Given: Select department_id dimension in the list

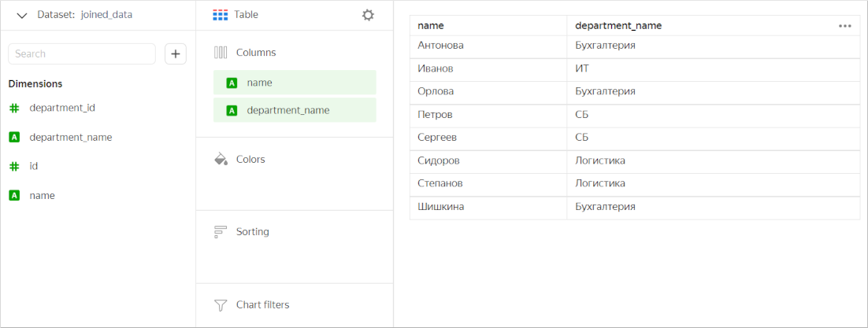Looking at the screenshot, I should point(61,108).
